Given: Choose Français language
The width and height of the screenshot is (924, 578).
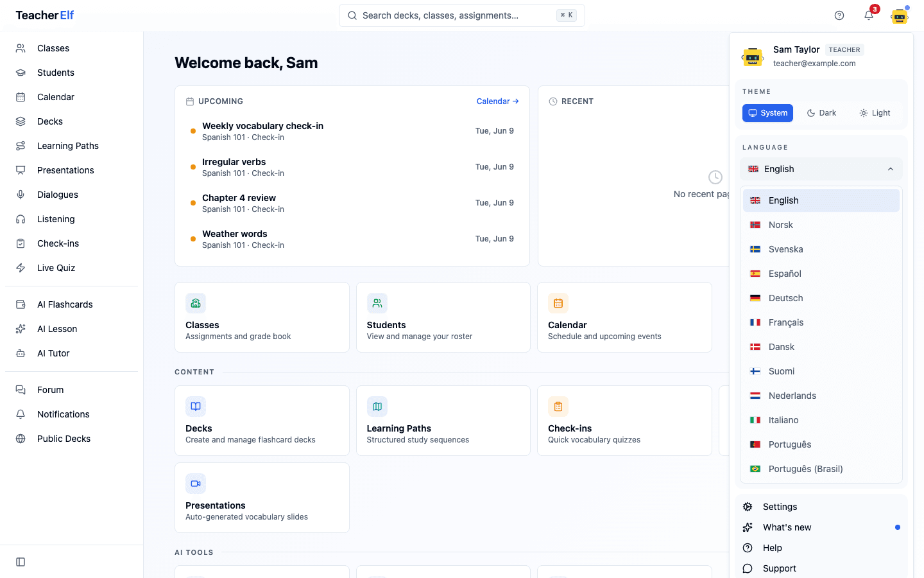Looking at the screenshot, I should click(x=821, y=322).
